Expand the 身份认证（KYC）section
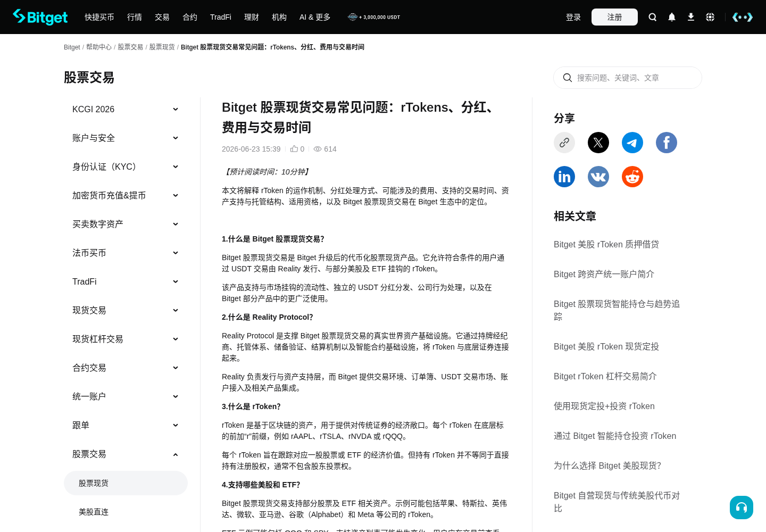This screenshot has width=766, height=532. click(x=126, y=167)
